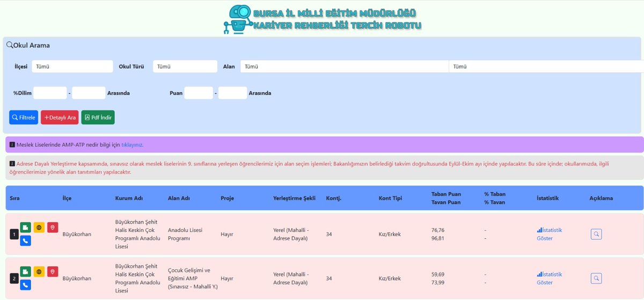The image size is (644, 300).
Task: Click the Alan Adı column header
Action: (x=179, y=198)
